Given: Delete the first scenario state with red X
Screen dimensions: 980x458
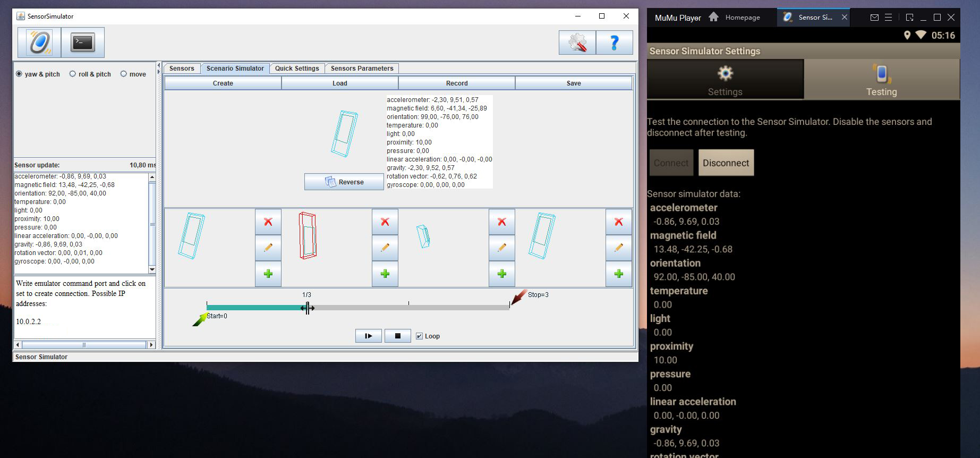Looking at the screenshot, I should 268,222.
